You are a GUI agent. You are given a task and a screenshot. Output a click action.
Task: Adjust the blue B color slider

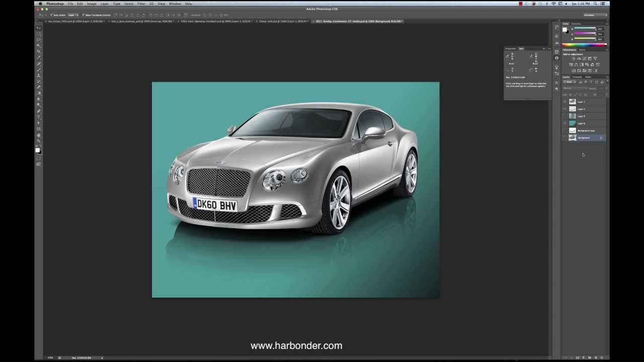click(x=585, y=39)
